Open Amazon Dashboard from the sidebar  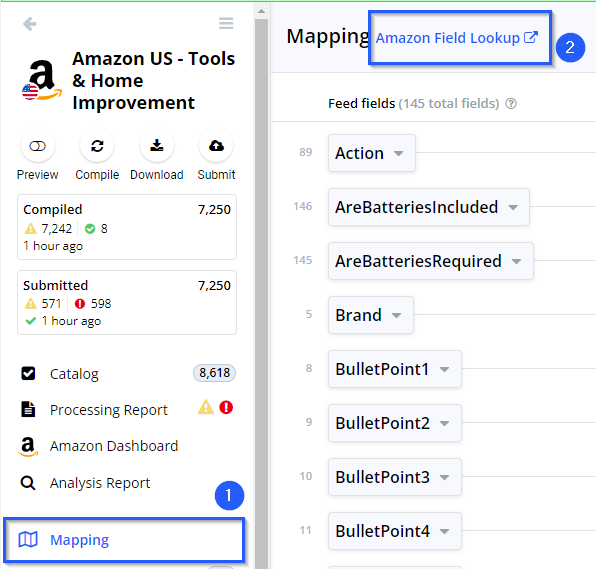tap(114, 446)
